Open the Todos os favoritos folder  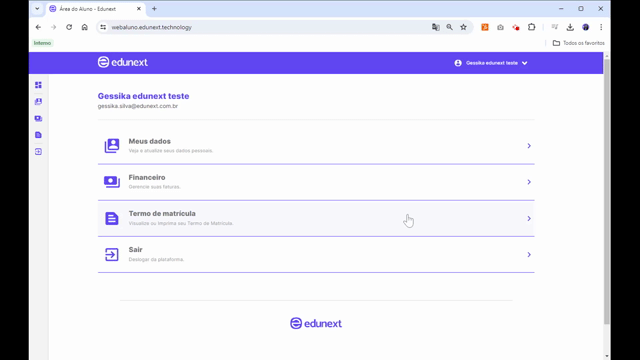578,43
